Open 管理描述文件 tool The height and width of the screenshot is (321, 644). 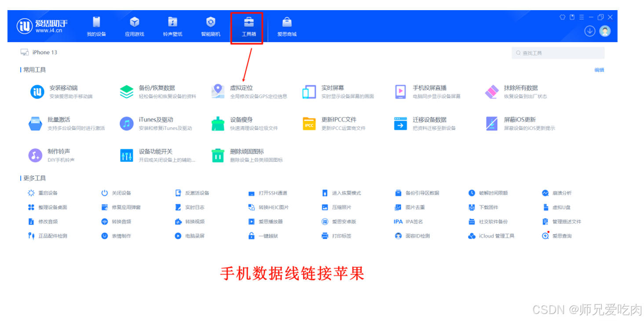(x=561, y=221)
